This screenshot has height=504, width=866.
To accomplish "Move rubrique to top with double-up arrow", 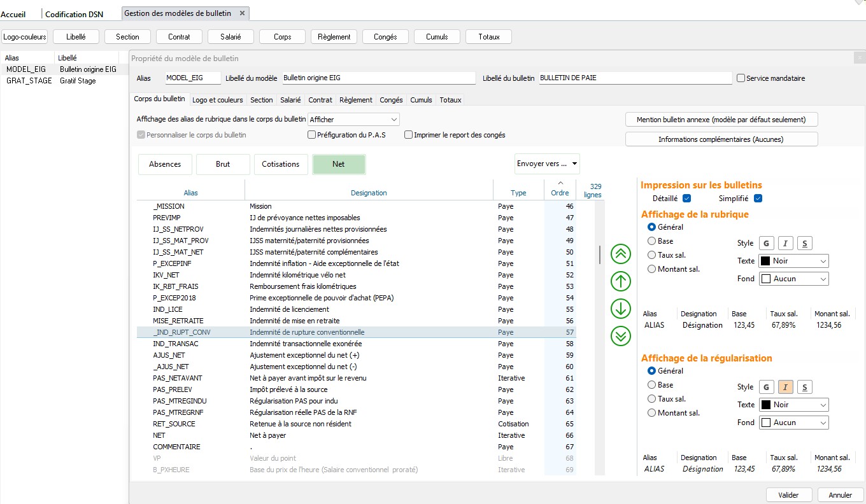I will 620,254.
